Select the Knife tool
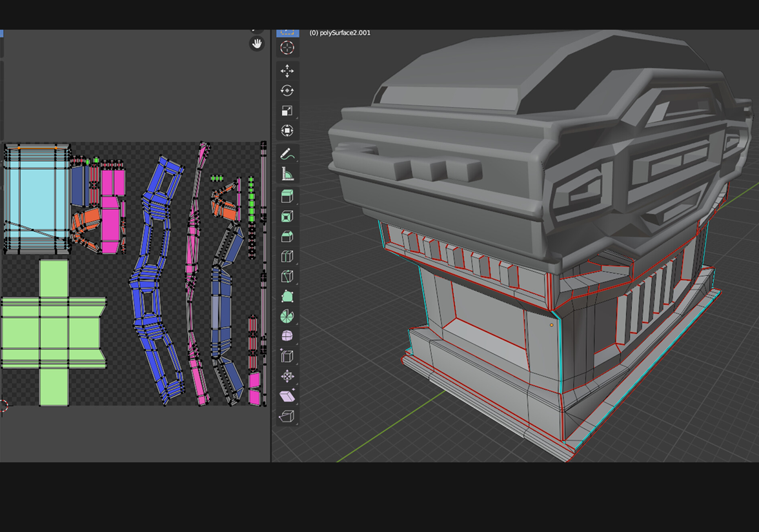 tap(287, 277)
